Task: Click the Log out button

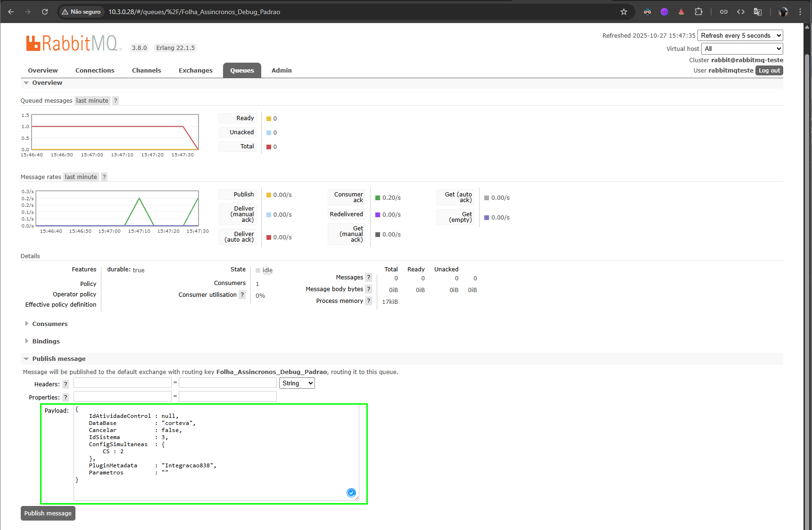Action: 769,71
